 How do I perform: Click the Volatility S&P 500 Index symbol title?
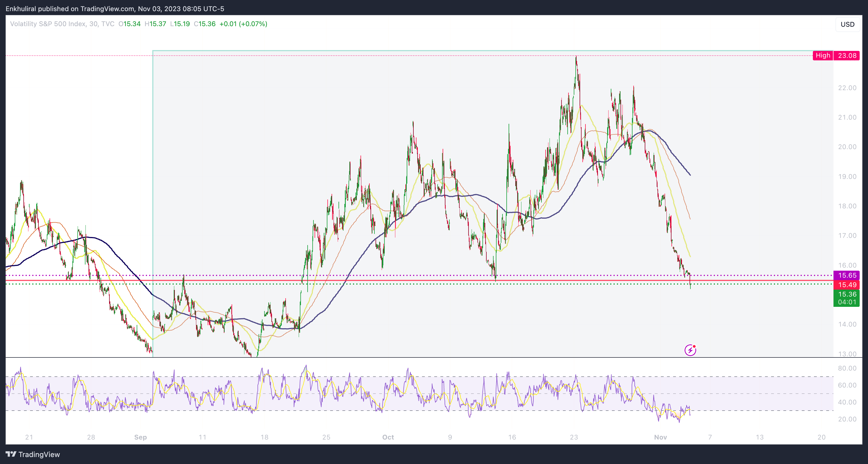tap(48, 24)
